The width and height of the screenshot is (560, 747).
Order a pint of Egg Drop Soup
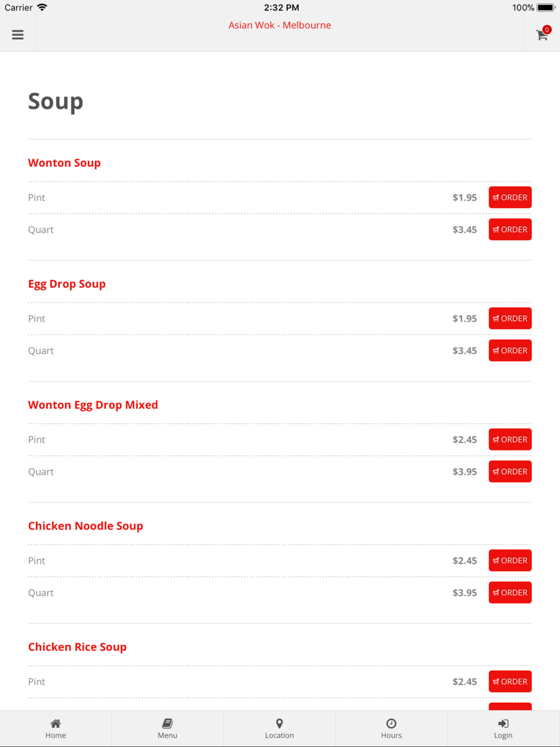click(510, 319)
